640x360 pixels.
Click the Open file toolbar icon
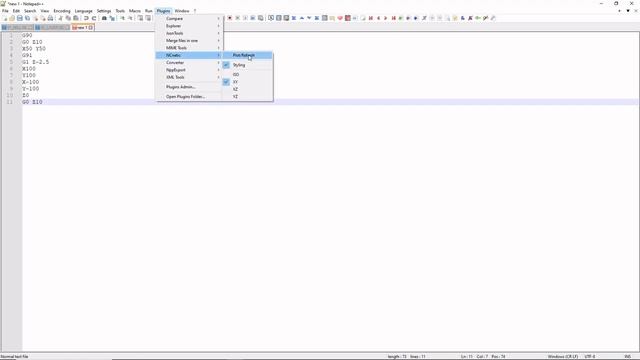point(12,18)
